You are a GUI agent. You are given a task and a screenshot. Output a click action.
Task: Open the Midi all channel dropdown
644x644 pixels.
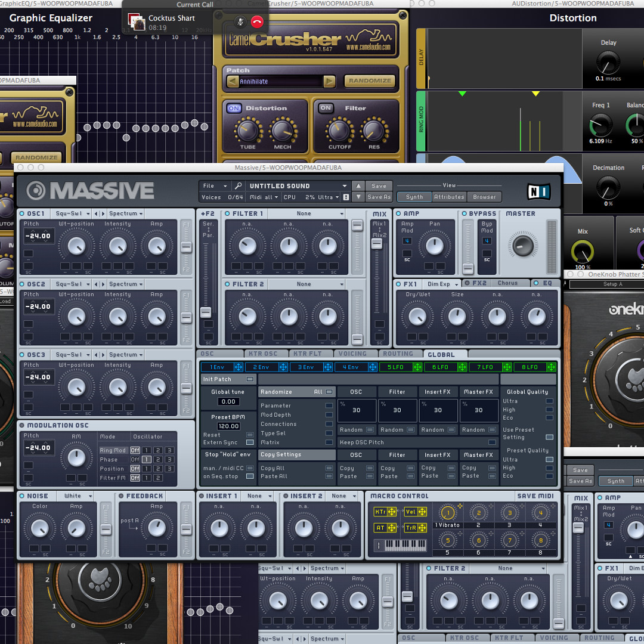[x=264, y=197]
